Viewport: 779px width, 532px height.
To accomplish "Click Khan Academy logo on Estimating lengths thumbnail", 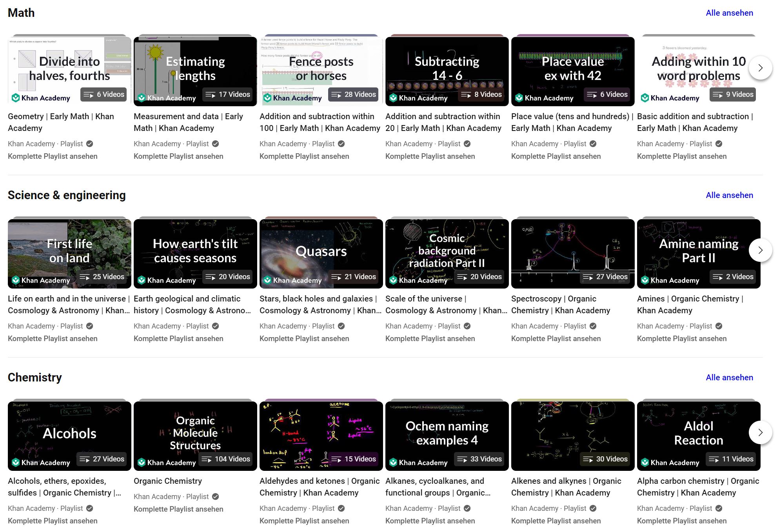I will pyautogui.click(x=167, y=98).
